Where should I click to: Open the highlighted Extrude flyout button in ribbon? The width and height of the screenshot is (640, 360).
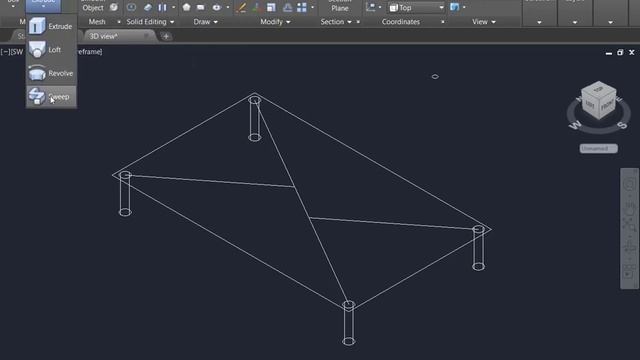point(43,5)
